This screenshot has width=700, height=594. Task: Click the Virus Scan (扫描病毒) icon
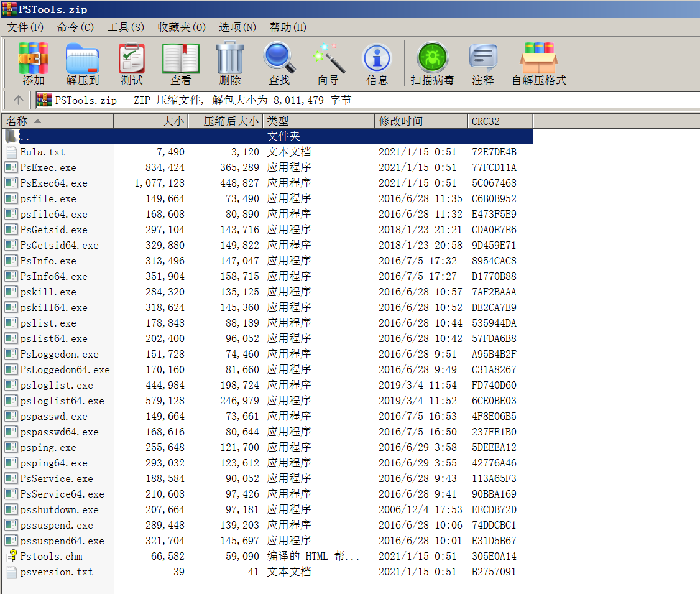[433, 58]
